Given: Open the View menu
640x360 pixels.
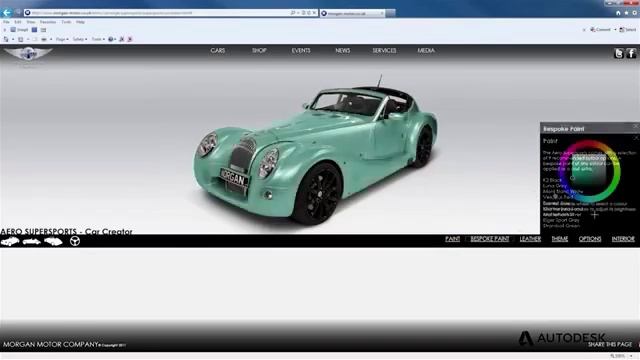Looking at the screenshot, I should [x=31, y=22].
